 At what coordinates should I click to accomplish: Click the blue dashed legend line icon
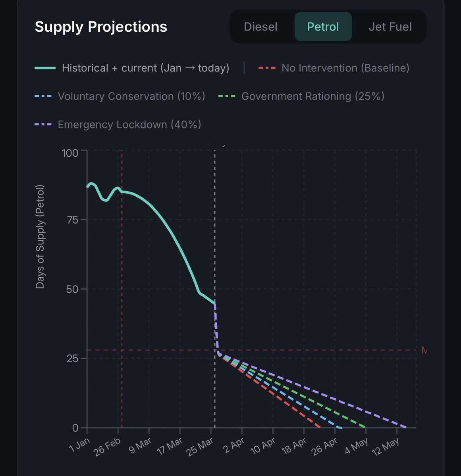pyautogui.click(x=43, y=96)
